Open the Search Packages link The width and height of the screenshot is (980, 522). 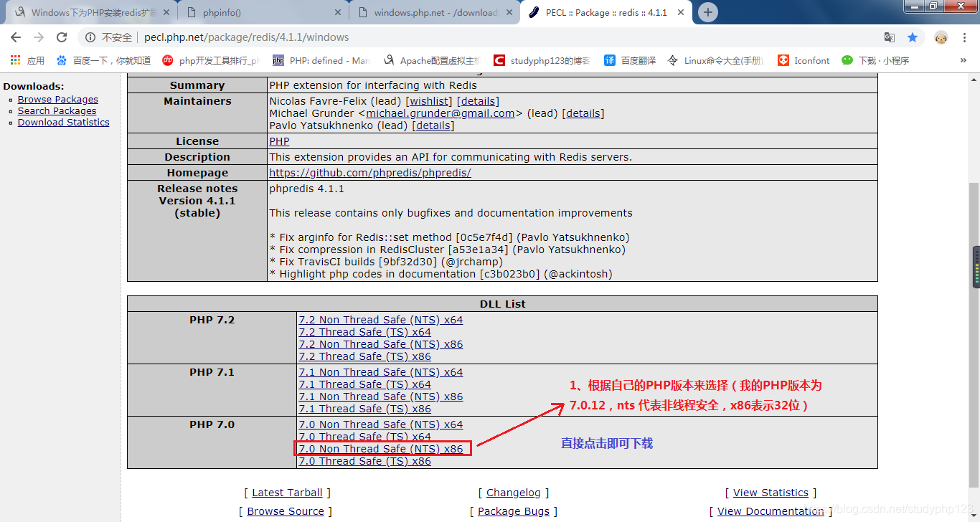[x=57, y=111]
